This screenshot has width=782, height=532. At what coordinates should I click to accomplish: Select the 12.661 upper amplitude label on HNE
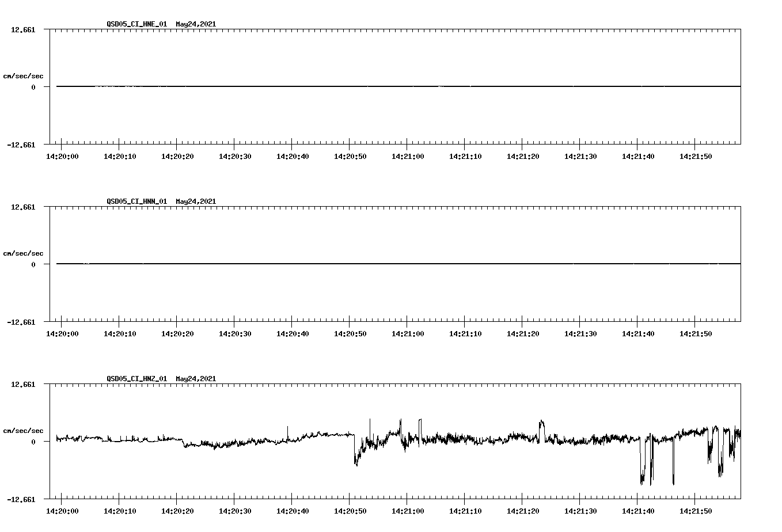pos(22,29)
